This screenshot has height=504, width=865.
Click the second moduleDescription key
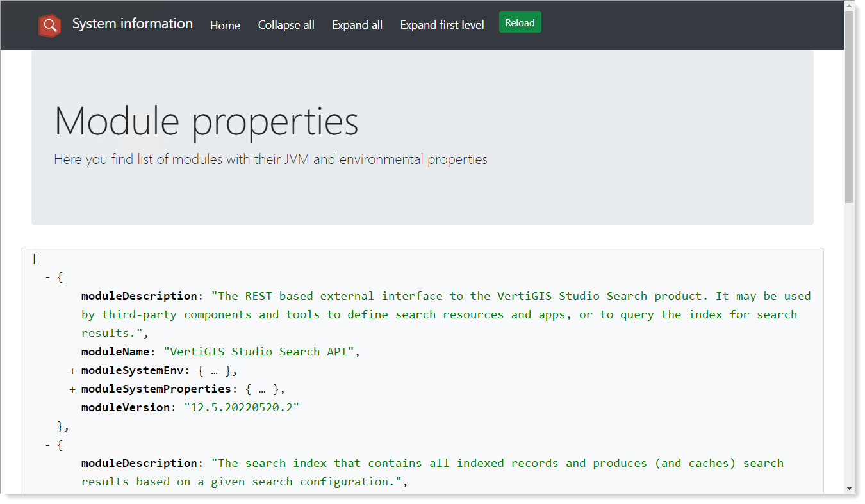click(x=139, y=463)
